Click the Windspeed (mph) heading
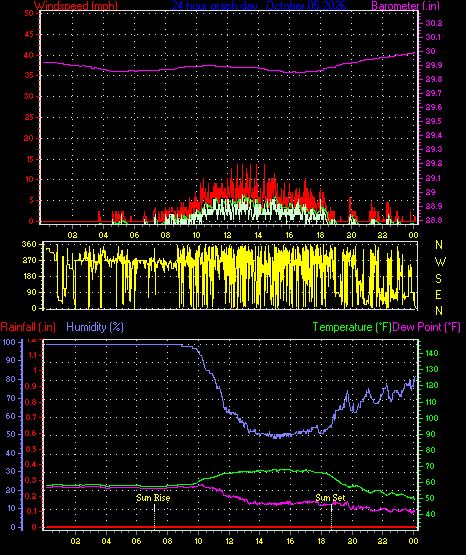Image resolution: width=466 pixels, height=555 pixels. tap(76, 5)
